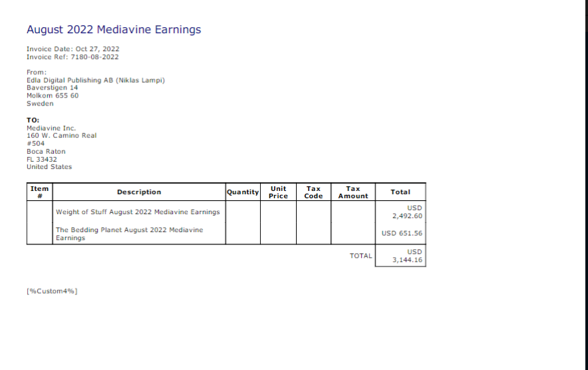Click the 'From:' label
Image resolution: width=588 pixels, height=370 pixels.
click(37, 72)
